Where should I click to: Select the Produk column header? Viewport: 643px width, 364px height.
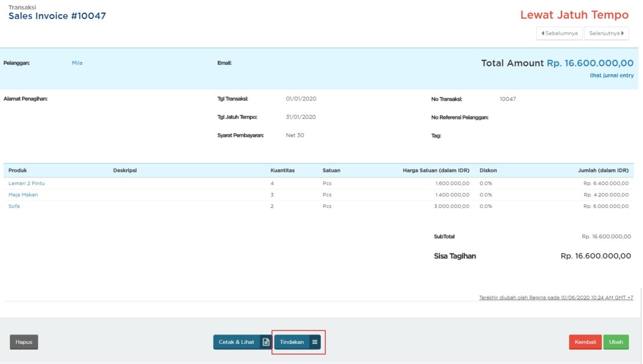tap(17, 170)
